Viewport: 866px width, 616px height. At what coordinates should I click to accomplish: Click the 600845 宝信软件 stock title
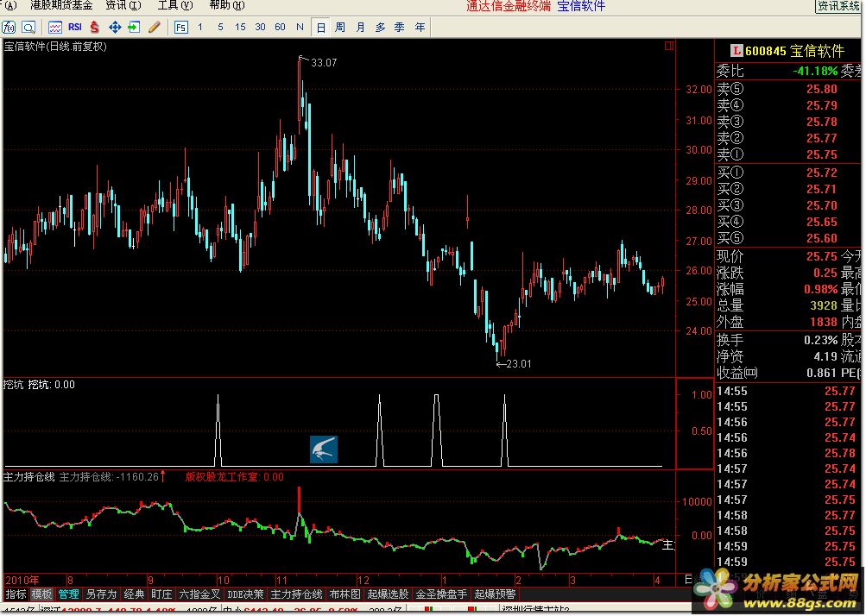(794, 51)
